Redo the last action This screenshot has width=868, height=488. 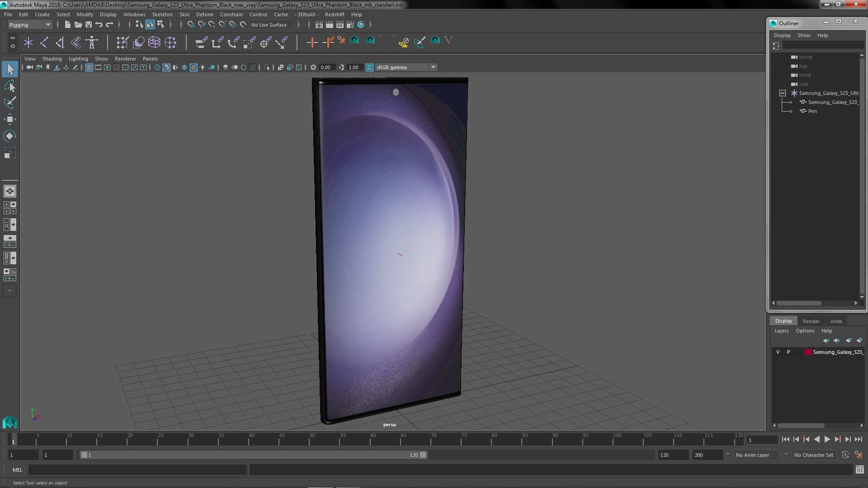pyautogui.click(x=109, y=24)
